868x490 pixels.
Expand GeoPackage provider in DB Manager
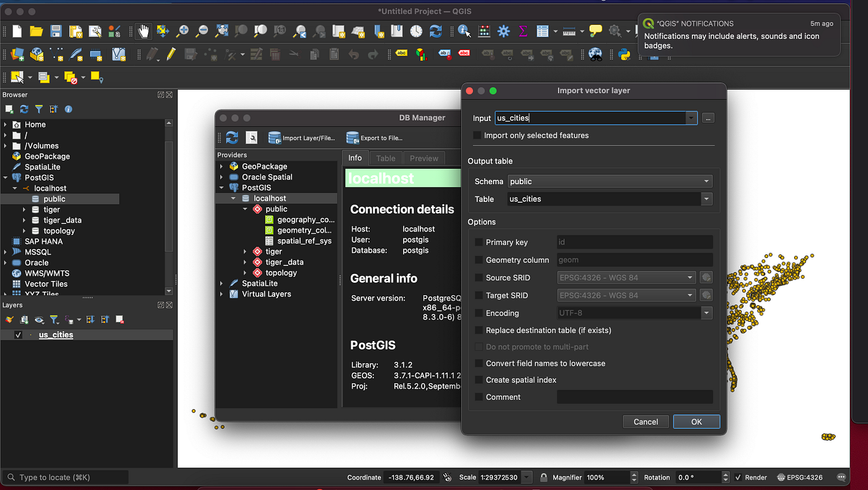pos(221,166)
